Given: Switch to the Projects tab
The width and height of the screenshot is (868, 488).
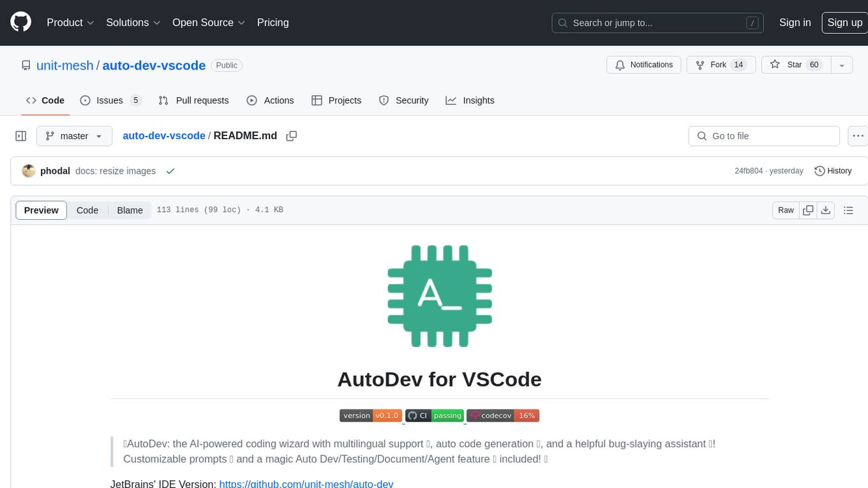Looking at the screenshot, I should [336, 100].
